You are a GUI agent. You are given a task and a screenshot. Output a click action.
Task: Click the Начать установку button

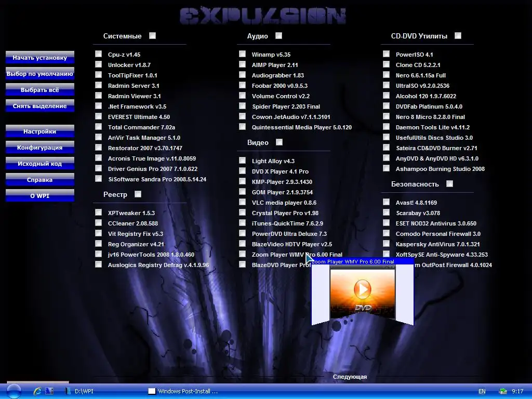[x=39, y=58]
